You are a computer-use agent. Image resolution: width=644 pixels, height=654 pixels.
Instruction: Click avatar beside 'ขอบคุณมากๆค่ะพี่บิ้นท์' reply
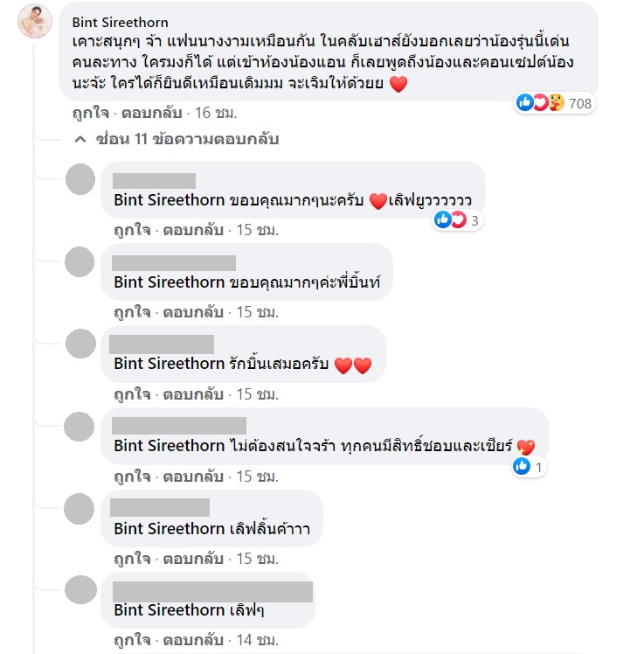(80, 262)
